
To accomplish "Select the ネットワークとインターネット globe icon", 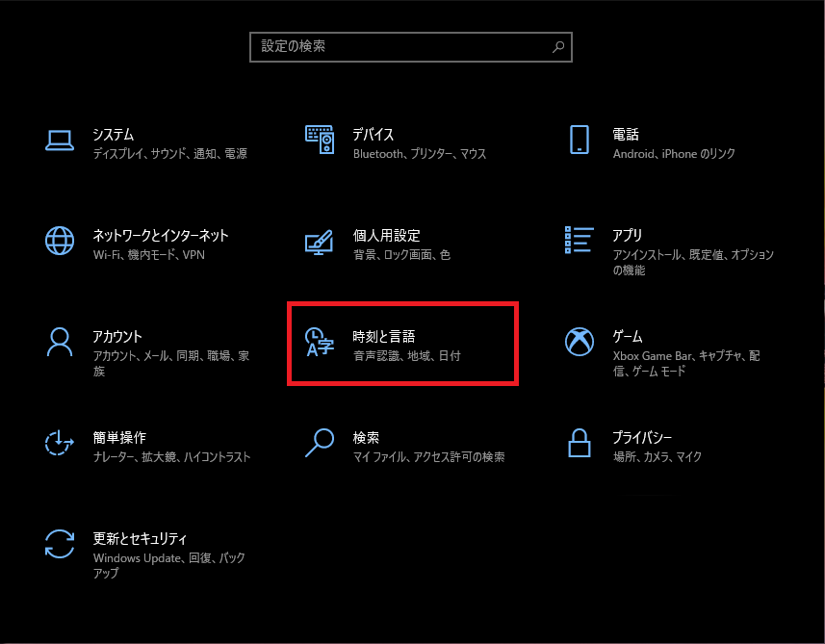I will point(60,241).
